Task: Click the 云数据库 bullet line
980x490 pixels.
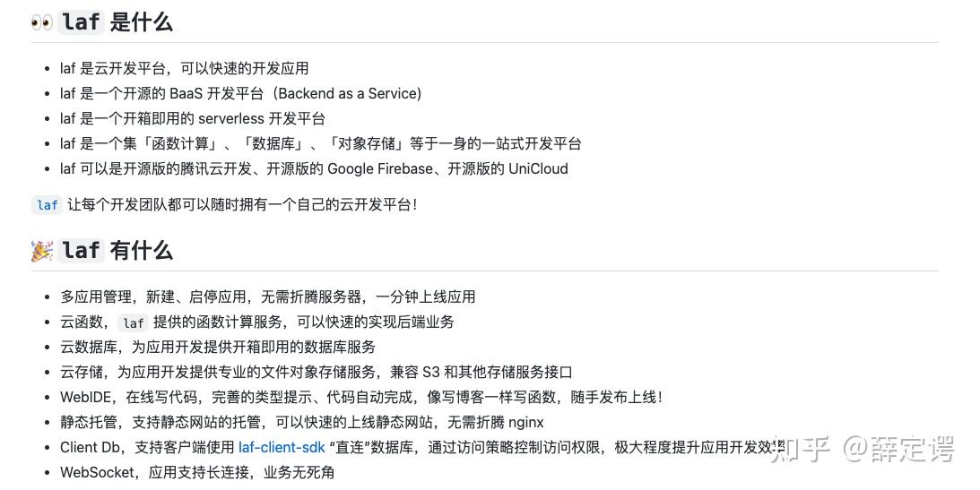Action: pyautogui.click(x=218, y=347)
